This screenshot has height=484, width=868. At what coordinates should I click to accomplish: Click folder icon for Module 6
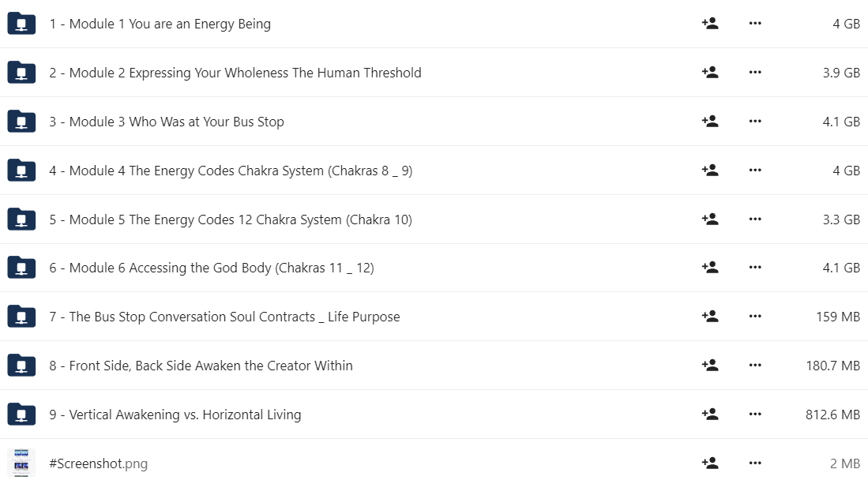pyautogui.click(x=21, y=268)
